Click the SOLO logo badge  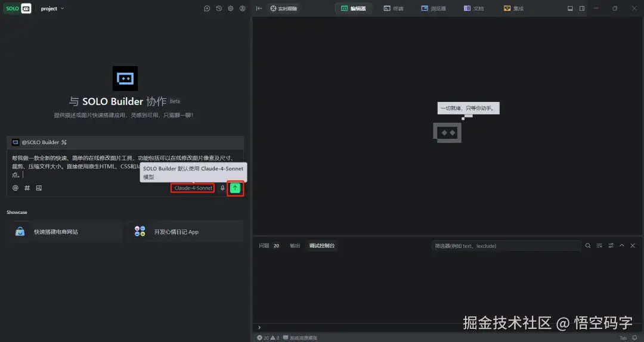(18, 8)
